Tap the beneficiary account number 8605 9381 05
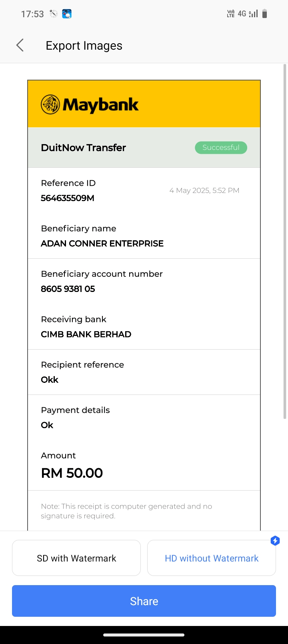Viewport: 288px width, 644px height. click(68, 289)
